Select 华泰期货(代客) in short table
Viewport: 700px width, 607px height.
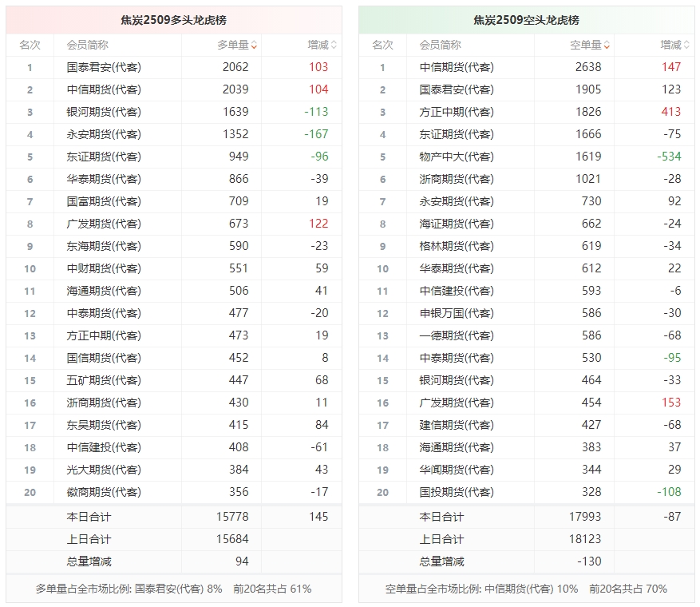pyautogui.click(x=457, y=268)
